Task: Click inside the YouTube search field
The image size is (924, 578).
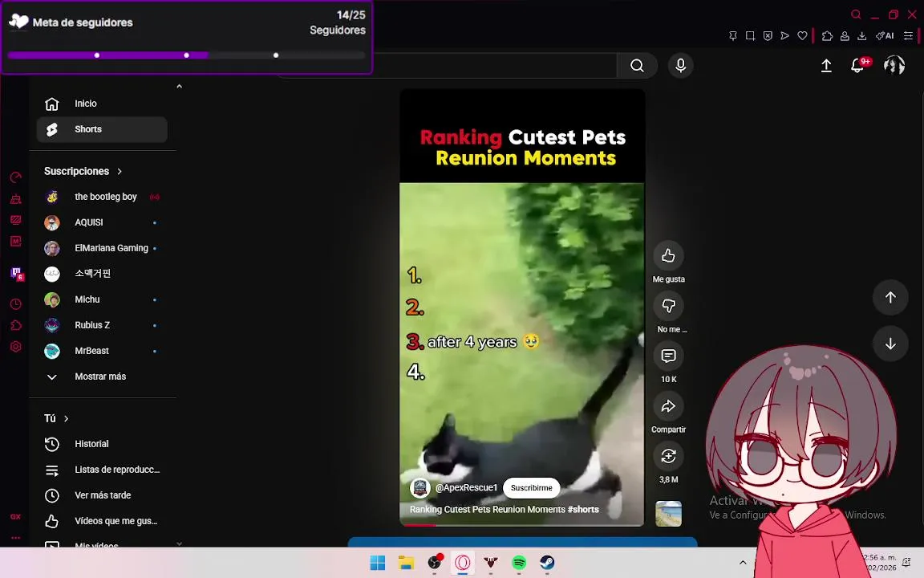Action: 495,66
